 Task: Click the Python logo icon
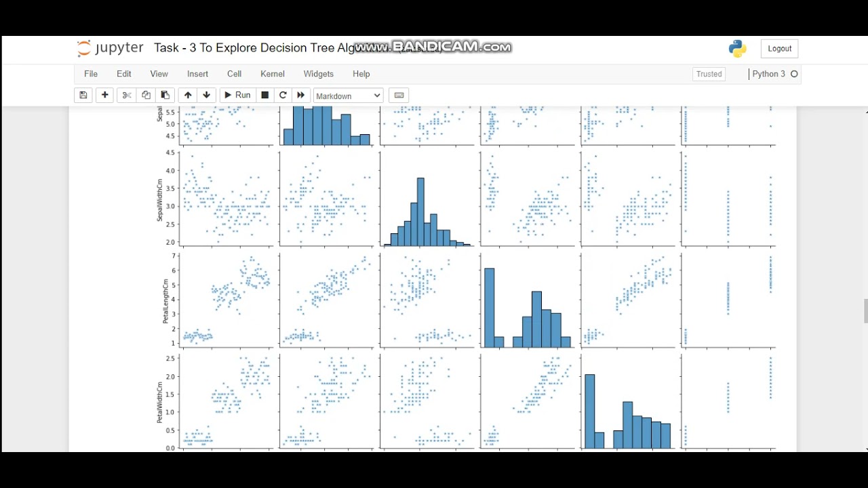pyautogui.click(x=738, y=48)
